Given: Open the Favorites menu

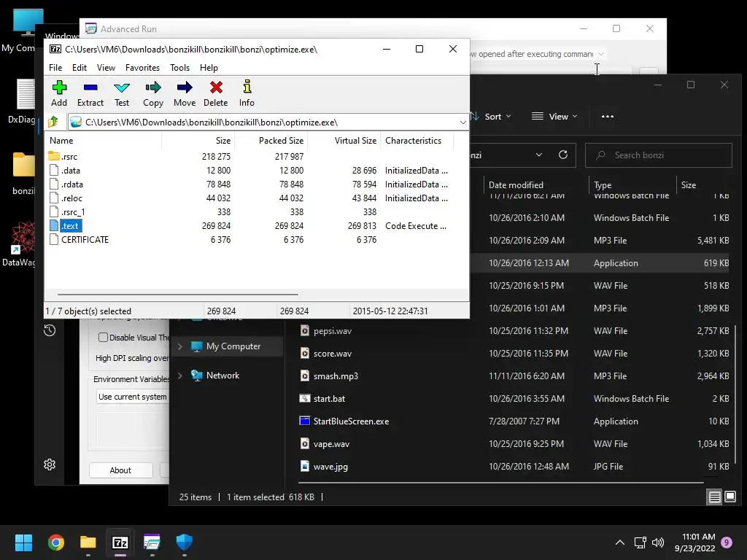Looking at the screenshot, I should (x=142, y=68).
